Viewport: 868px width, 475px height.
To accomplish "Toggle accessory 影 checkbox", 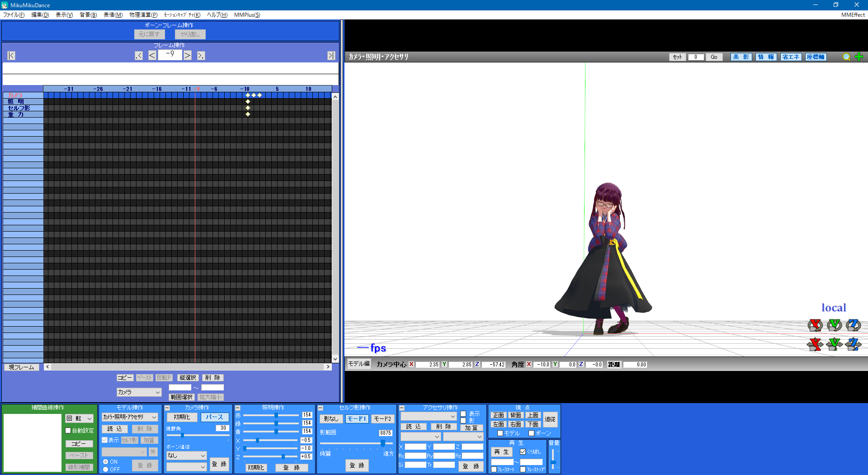I will point(463,421).
